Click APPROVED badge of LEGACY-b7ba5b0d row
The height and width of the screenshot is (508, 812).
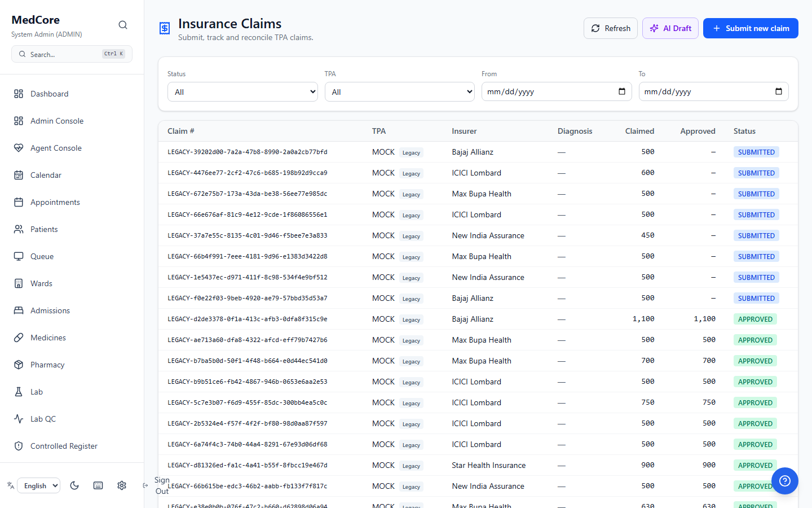pos(755,361)
